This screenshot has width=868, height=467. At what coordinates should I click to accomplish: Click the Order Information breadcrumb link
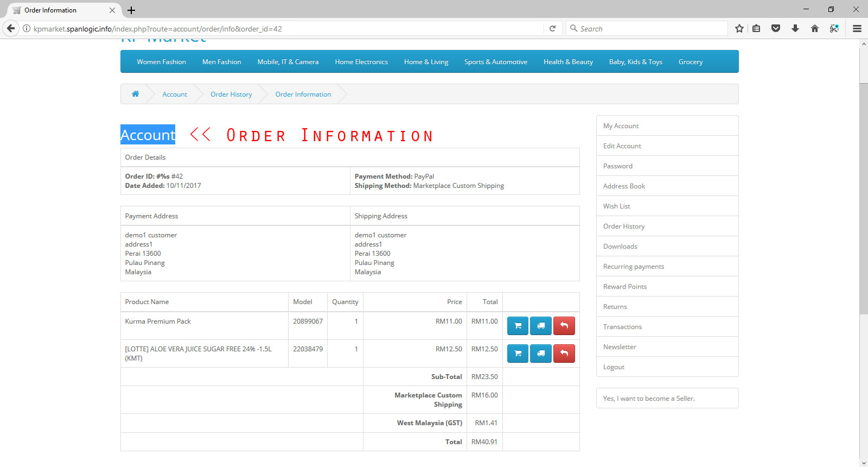tap(303, 94)
